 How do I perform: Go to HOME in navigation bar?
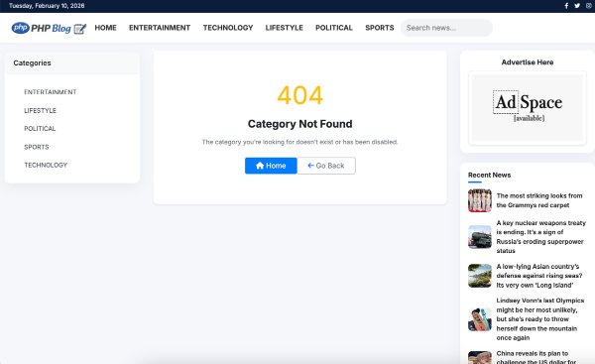(105, 28)
